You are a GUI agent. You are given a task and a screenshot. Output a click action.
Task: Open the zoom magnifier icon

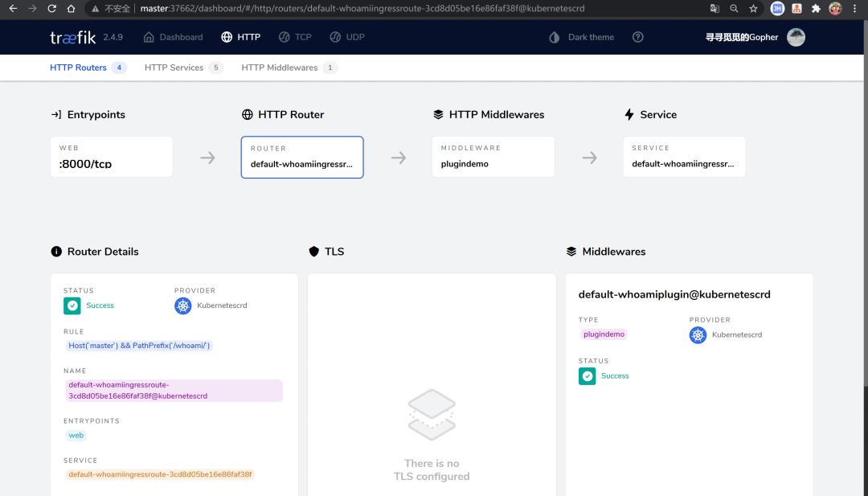click(734, 8)
